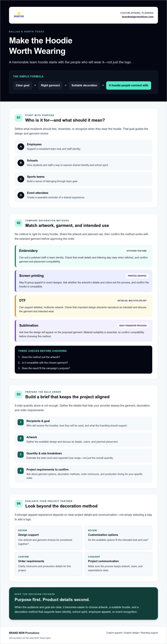Click the 'Printed Graphic' tag on Screen printing
167x644 pixels.
pos(137,276)
